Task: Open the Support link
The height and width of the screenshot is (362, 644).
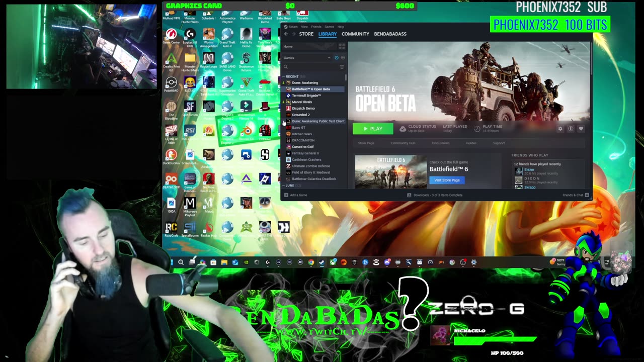Action: coord(499,143)
